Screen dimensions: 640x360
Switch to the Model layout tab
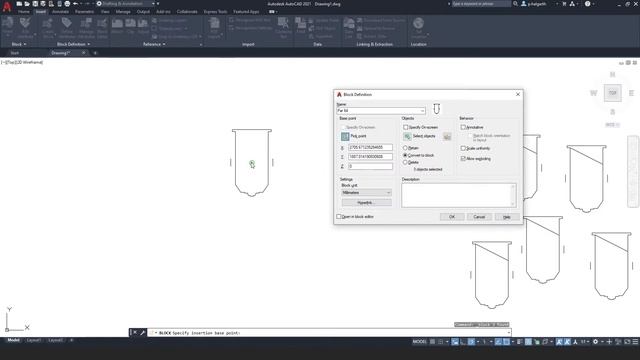pyautogui.click(x=13, y=340)
